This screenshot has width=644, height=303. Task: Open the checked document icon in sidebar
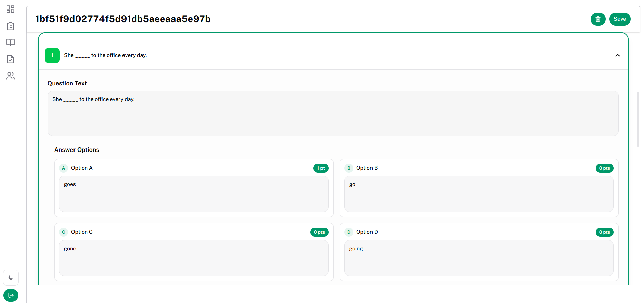[11, 59]
